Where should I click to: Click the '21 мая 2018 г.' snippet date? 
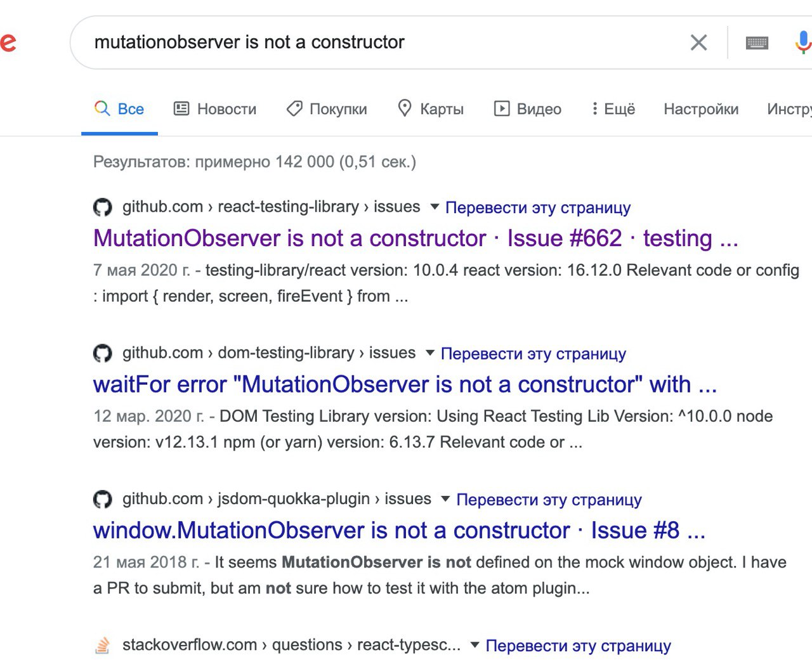[x=147, y=562]
